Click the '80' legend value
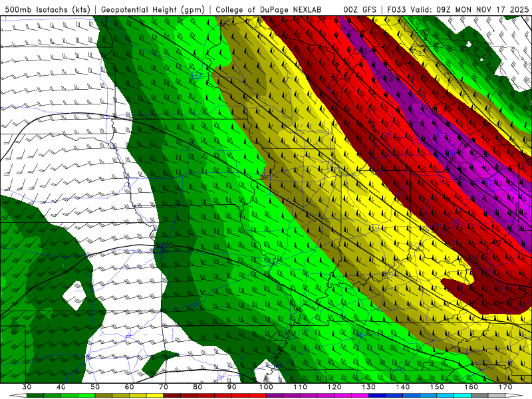The width and height of the screenshot is (532, 399). (x=198, y=387)
